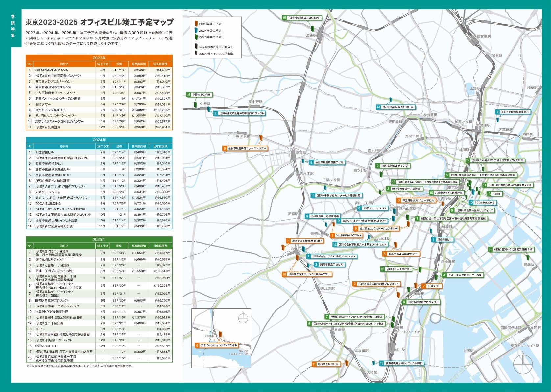The width and height of the screenshot is (551, 392).
Task: Click the 住友不動産大崎ツインビル西館 map label
Action: tap(401, 363)
